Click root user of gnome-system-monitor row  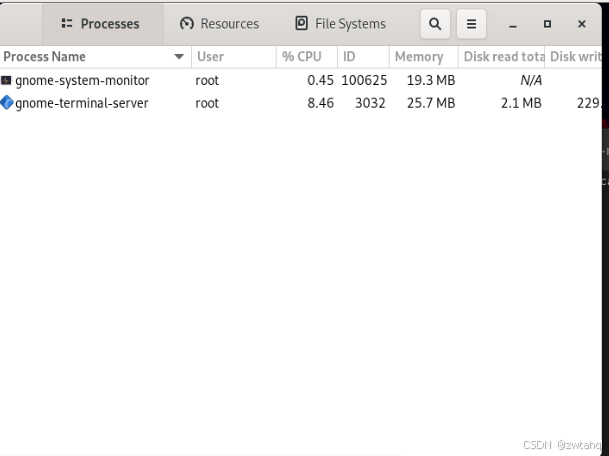[x=207, y=80]
